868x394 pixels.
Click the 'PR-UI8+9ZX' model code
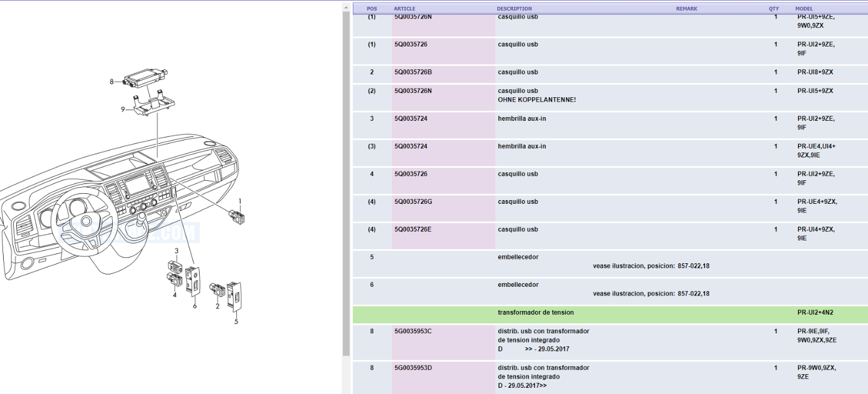point(815,72)
